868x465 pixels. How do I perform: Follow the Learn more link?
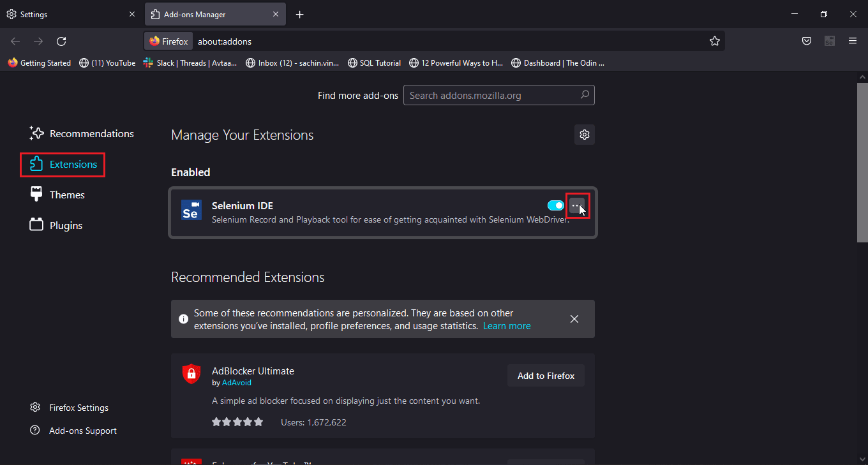point(507,326)
